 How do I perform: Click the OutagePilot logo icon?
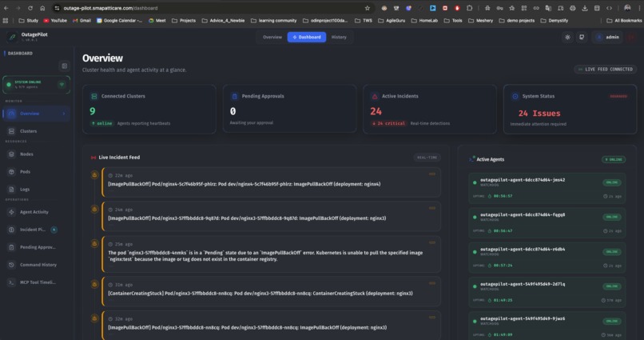pyautogui.click(x=12, y=37)
